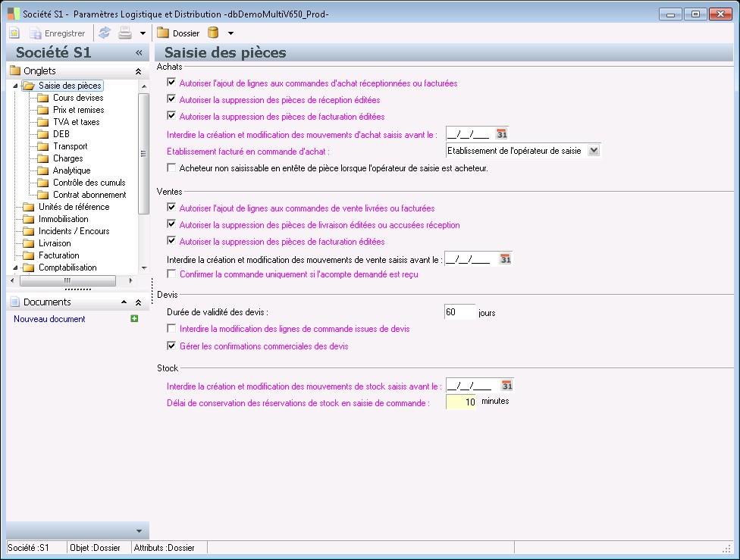The height and width of the screenshot is (560, 740).
Task: Open the Cours devises folder
Action: pyautogui.click(x=78, y=98)
